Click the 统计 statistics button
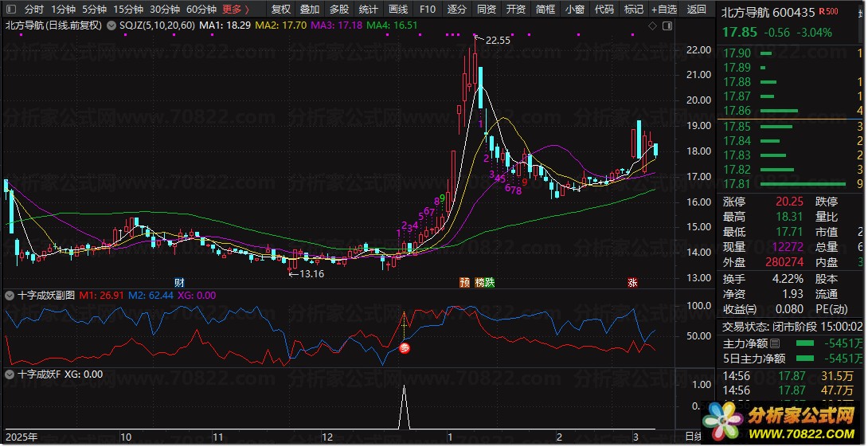 [368, 9]
